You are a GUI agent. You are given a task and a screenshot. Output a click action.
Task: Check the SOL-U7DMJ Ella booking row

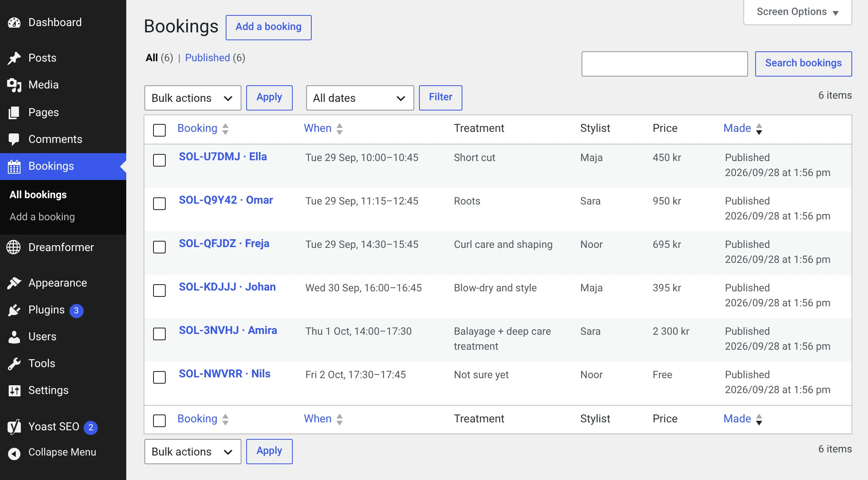click(159, 160)
